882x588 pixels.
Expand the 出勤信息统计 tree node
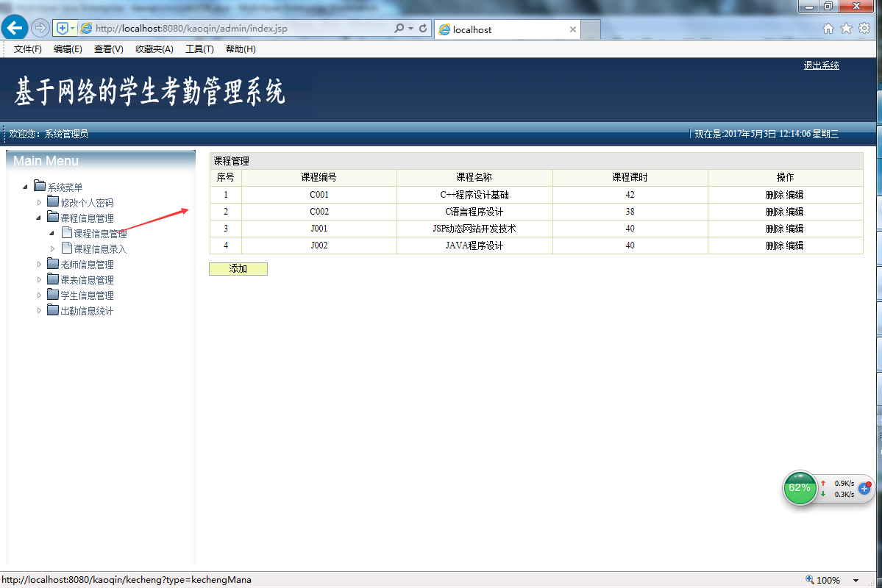click(x=40, y=310)
